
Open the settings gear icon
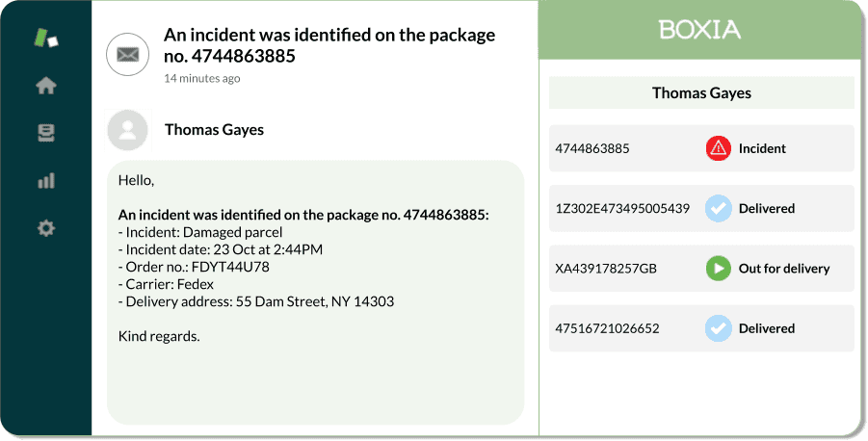coord(46,228)
